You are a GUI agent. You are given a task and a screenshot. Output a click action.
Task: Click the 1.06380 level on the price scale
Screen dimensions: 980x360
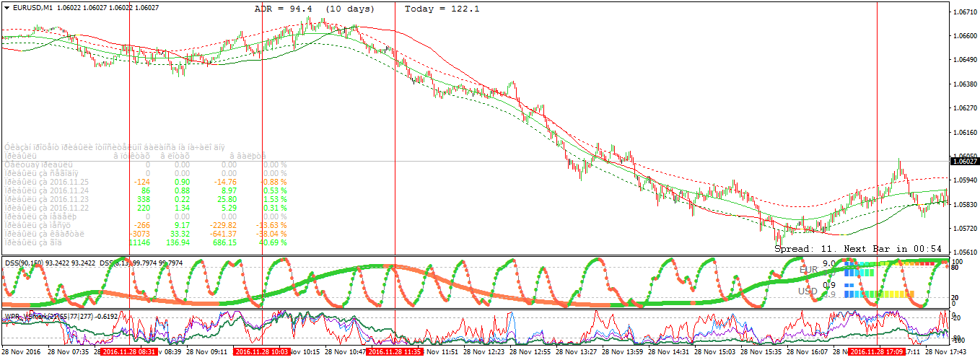(965, 84)
